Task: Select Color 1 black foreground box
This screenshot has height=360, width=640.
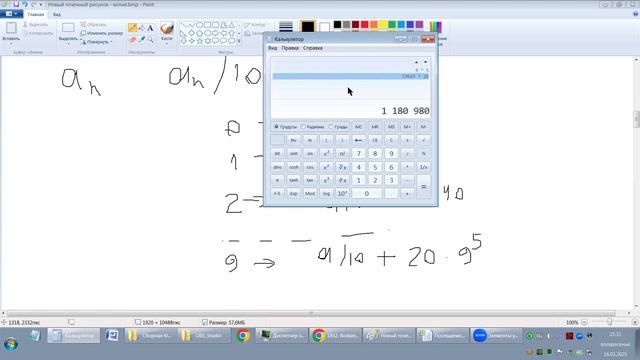Action: [308, 27]
